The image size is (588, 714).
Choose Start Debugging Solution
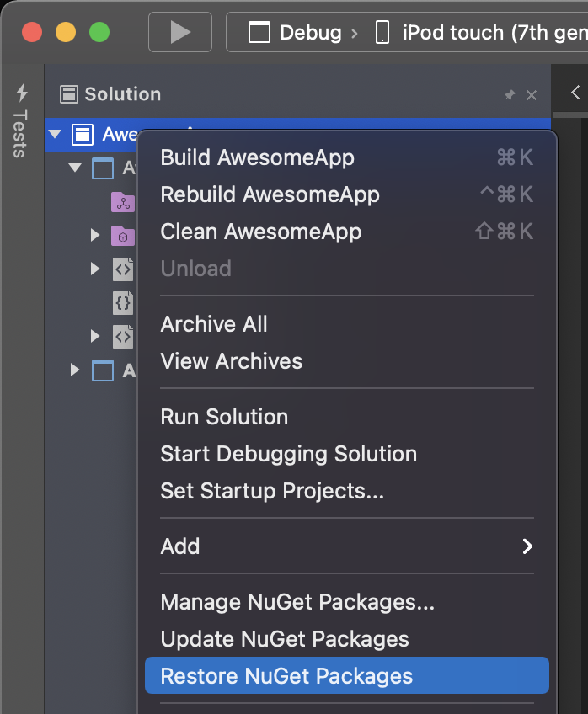tap(346, 454)
